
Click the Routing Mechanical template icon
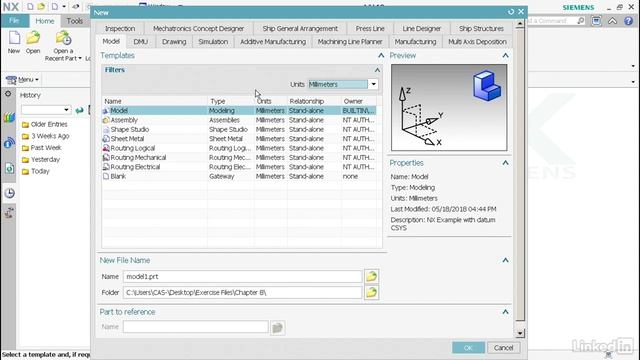click(106, 158)
